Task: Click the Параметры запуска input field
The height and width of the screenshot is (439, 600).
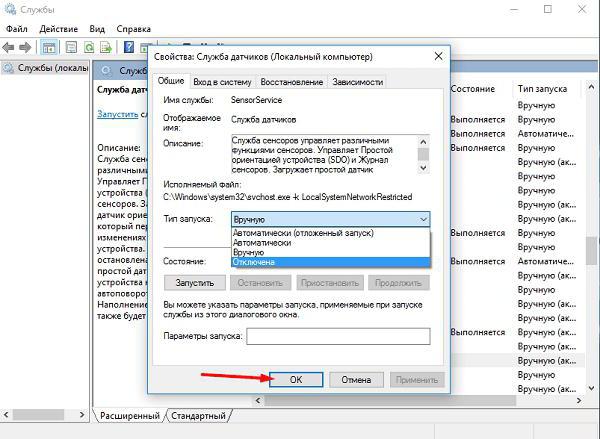Action: [x=337, y=337]
